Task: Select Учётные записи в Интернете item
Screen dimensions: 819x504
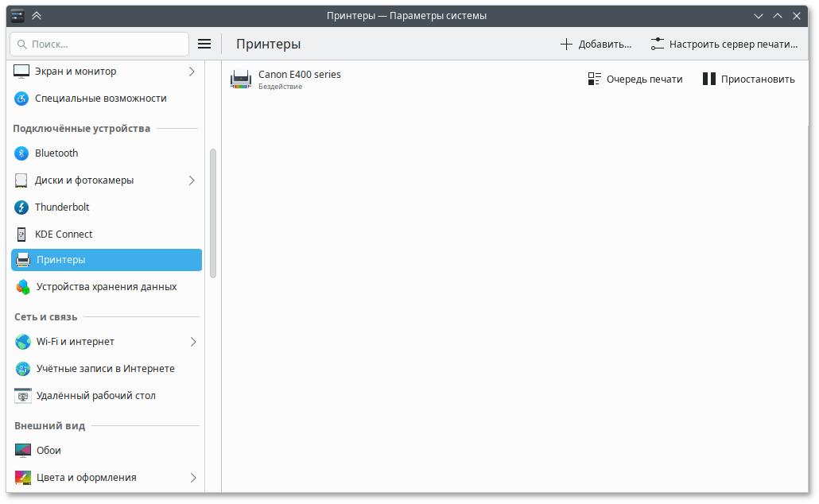Action: tap(105, 369)
